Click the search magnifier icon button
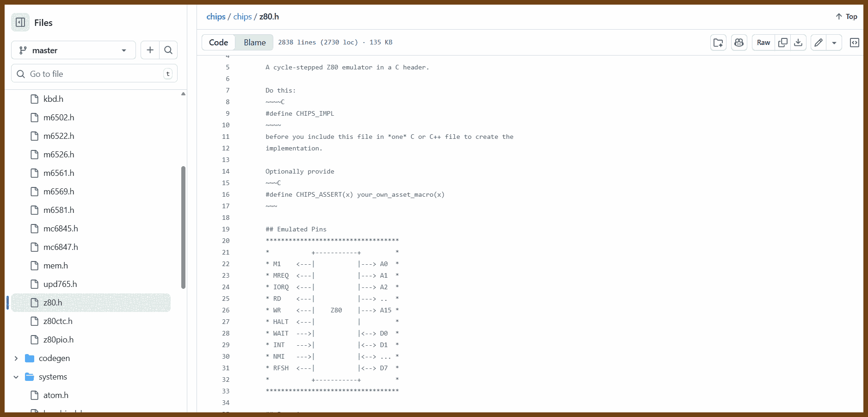Viewport: 868px width, 417px height. [x=168, y=50]
